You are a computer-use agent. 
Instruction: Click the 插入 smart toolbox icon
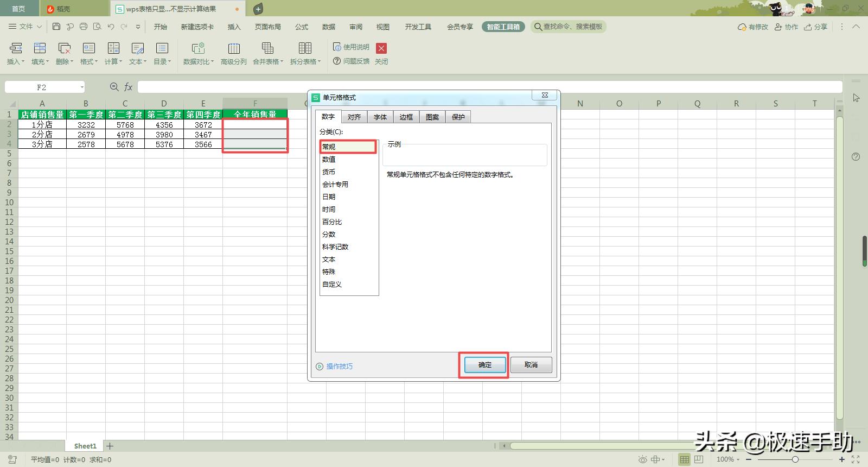pyautogui.click(x=16, y=48)
